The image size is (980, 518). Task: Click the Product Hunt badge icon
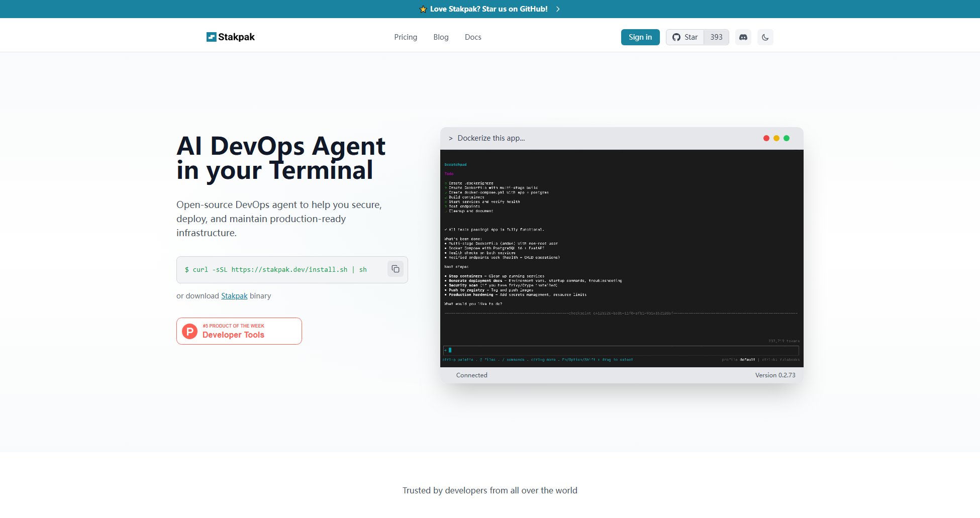tap(189, 331)
